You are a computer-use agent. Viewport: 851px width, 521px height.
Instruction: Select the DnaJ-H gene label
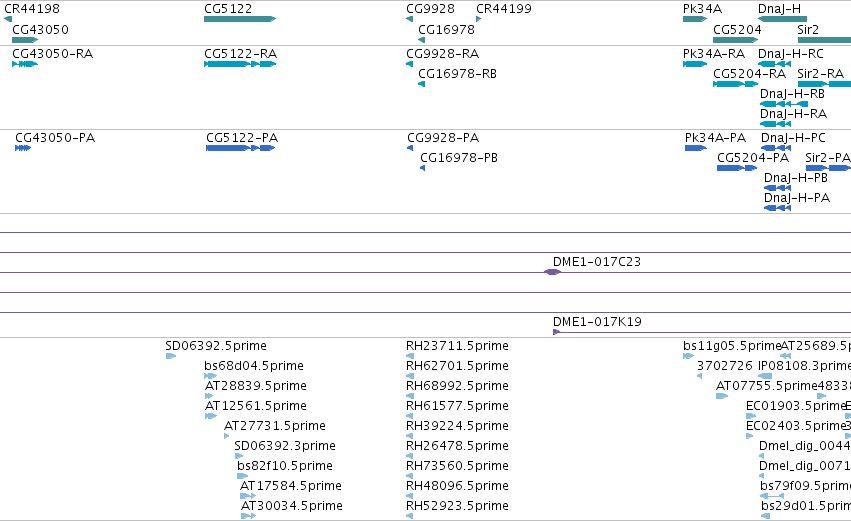tap(779, 9)
